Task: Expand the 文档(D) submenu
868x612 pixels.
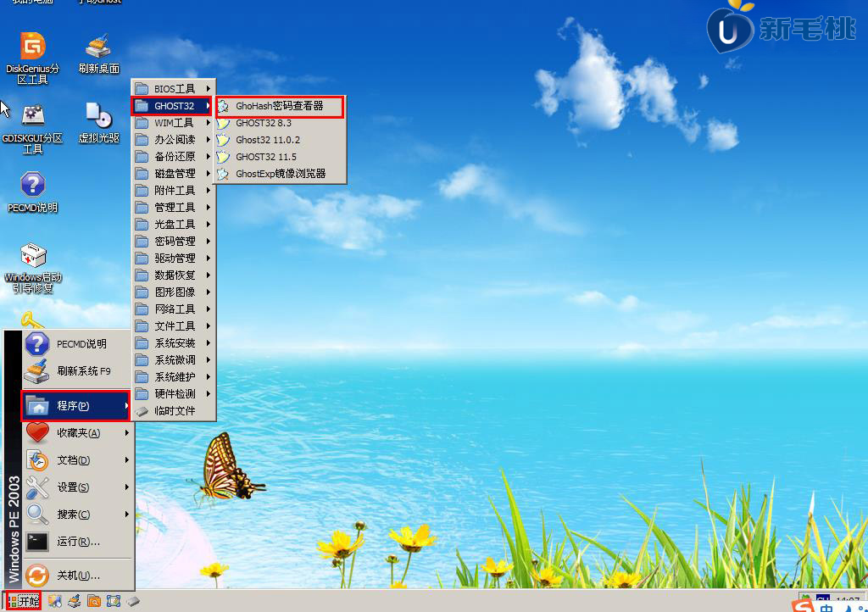Action: pos(77,460)
